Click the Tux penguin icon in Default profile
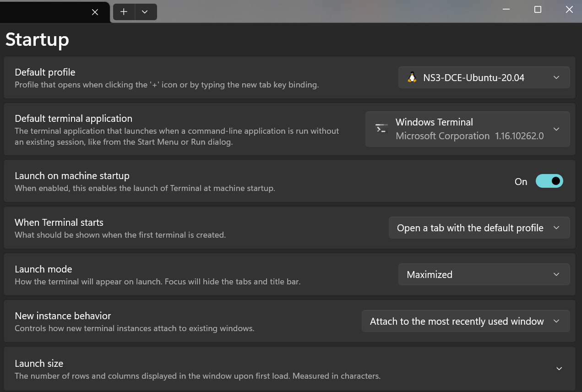The height and width of the screenshot is (392, 582). pos(412,77)
